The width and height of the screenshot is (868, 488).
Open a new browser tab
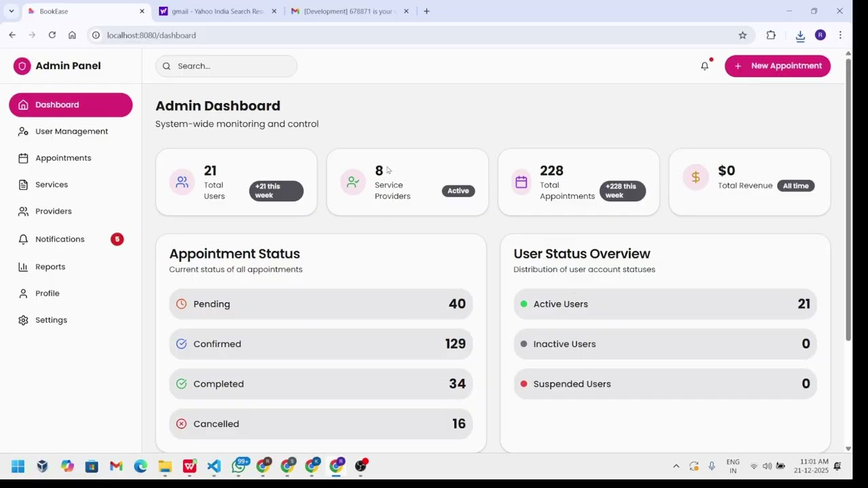coord(427,12)
